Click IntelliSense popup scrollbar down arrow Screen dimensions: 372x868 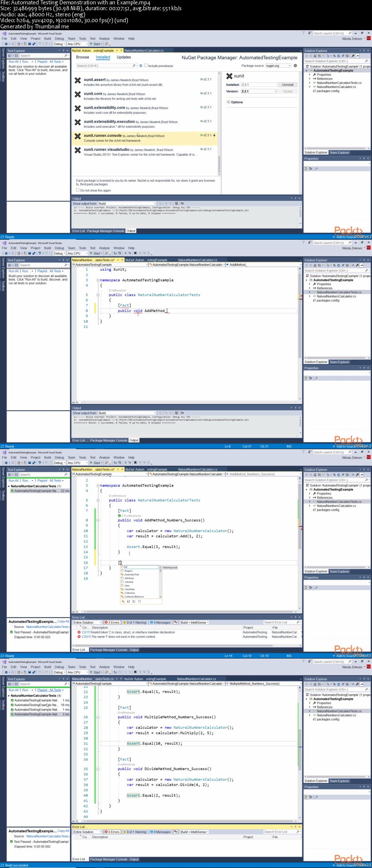click(160, 597)
